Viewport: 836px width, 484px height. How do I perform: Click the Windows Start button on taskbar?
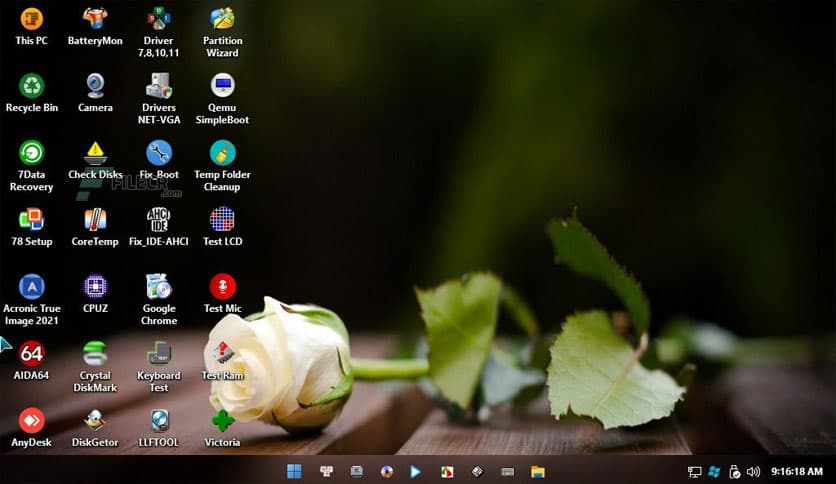[x=294, y=471]
